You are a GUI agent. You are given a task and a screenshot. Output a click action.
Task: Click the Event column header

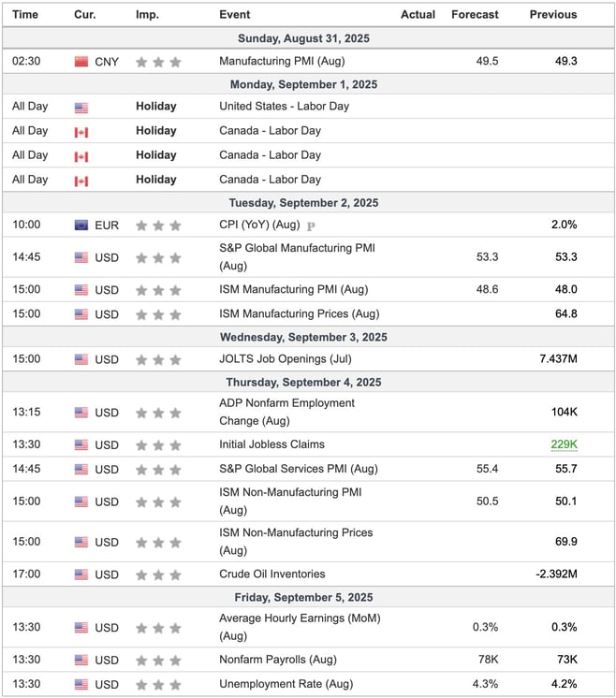[x=235, y=15]
